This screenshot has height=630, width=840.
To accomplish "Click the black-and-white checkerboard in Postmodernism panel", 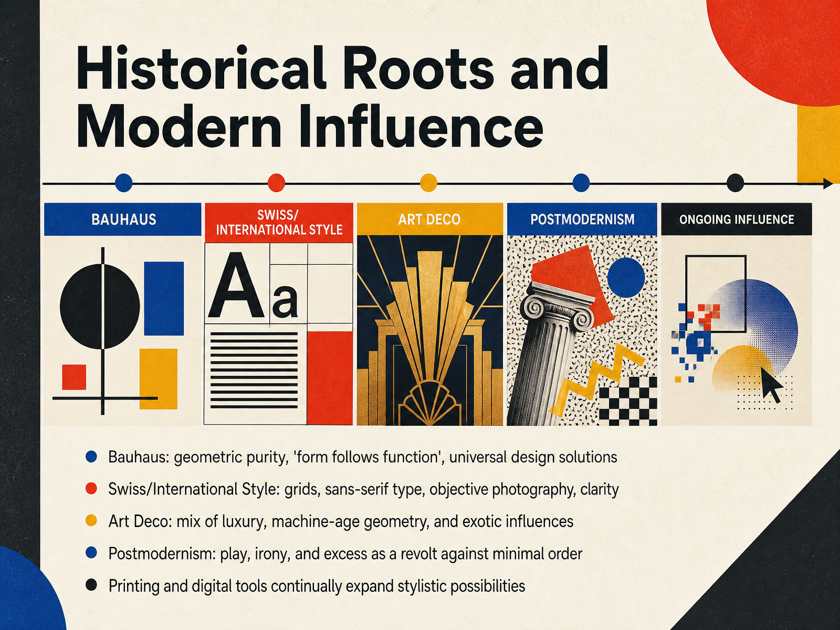I will [628, 401].
